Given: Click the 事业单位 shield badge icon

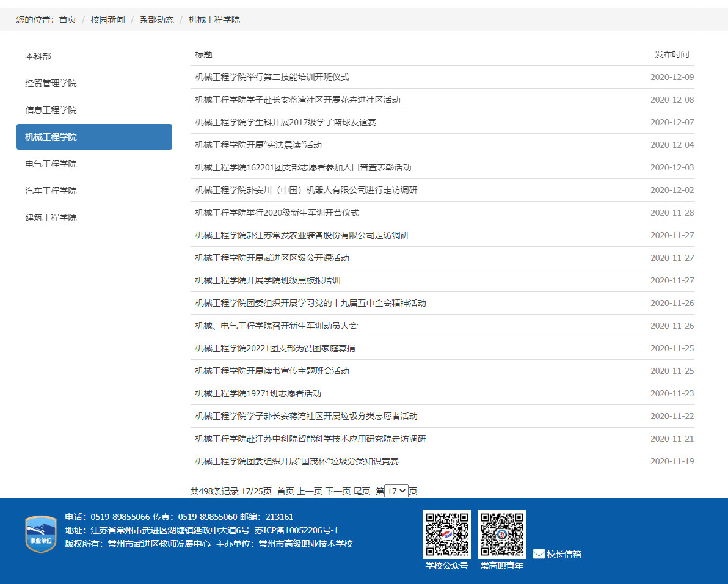Looking at the screenshot, I should tap(40, 534).
